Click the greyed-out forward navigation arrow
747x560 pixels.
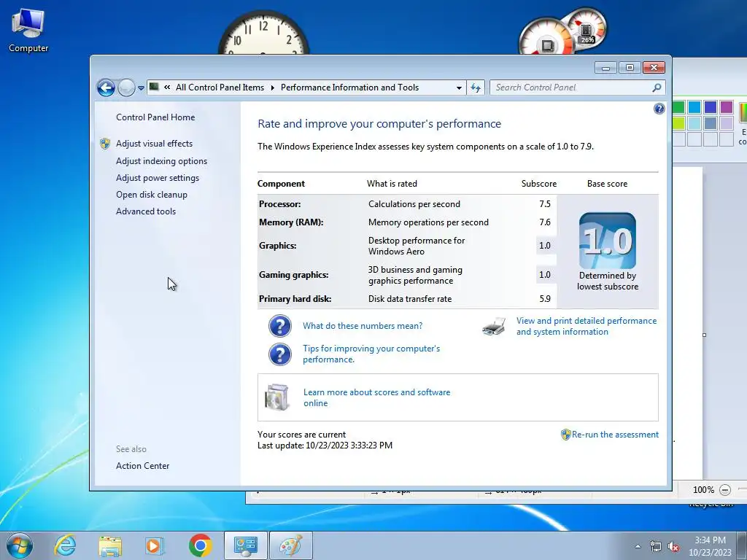tap(126, 87)
